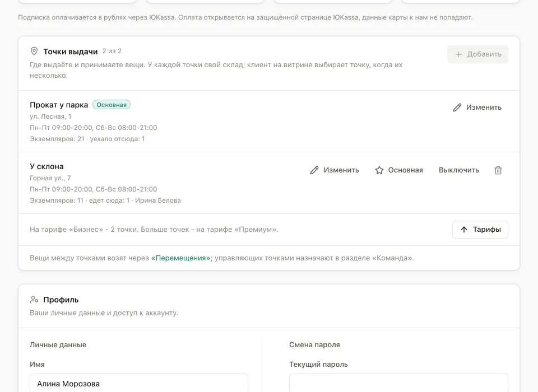
Task: Open the Тарифы plans button
Action: pos(480,230)
